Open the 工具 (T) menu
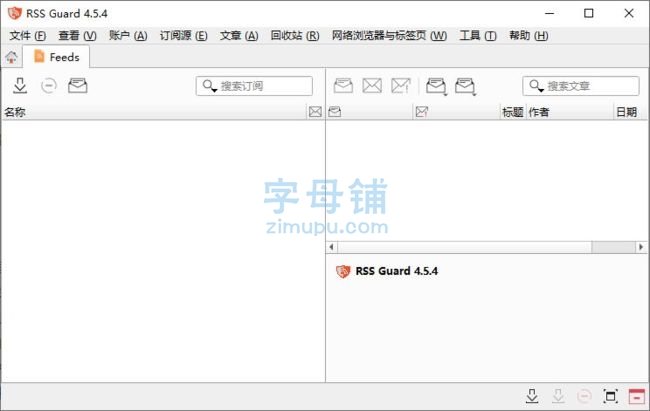The image size is (650, 411). pyautogui.click(x=478, y=36)
